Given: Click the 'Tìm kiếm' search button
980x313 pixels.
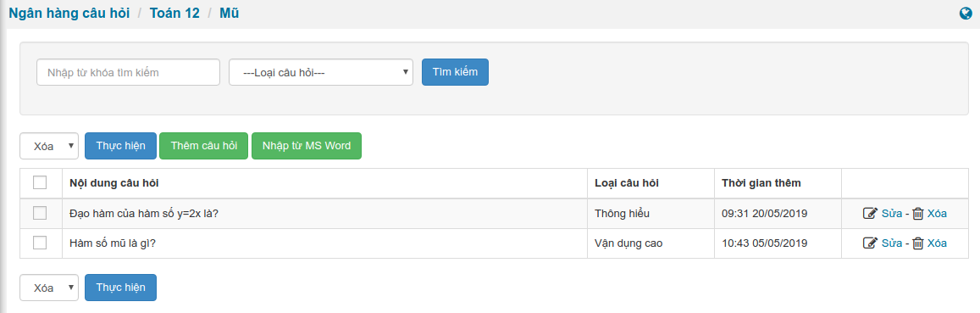Looking at the screenshot, I should tap(455, 72).
